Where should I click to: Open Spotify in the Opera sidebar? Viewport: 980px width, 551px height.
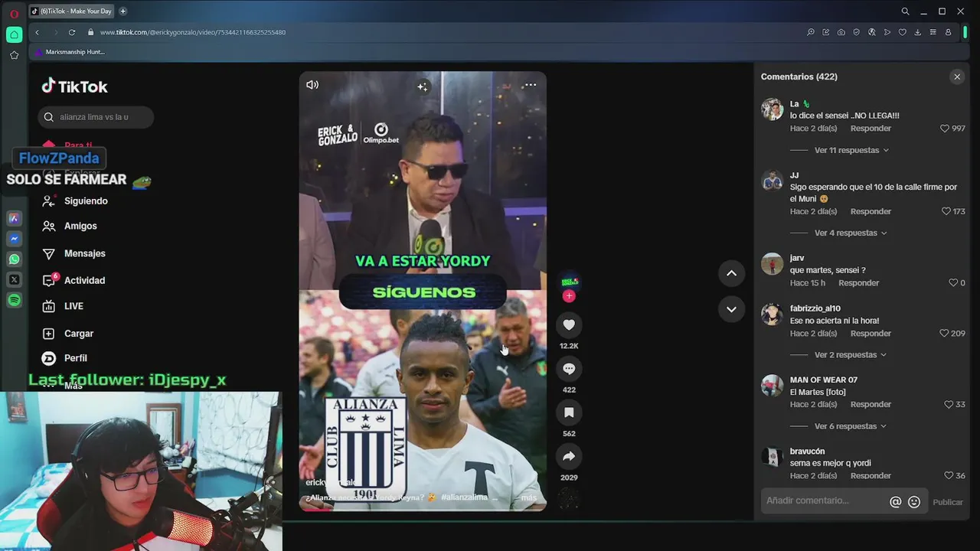[14, 301]
